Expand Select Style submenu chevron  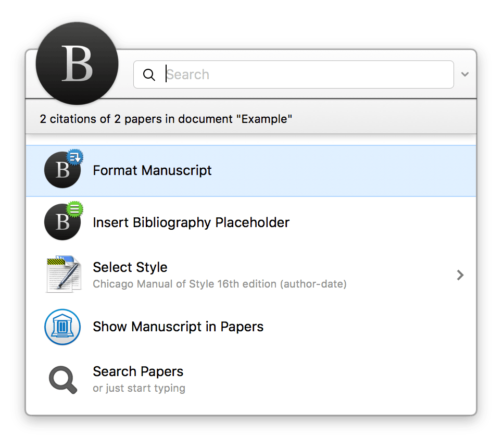pos(460,275)
